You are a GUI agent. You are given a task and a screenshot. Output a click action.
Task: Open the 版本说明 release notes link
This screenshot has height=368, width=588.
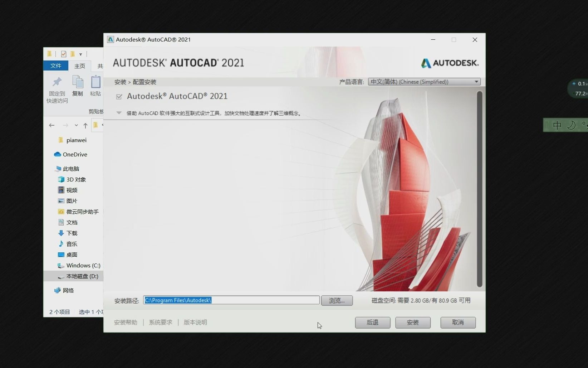tap(195, 322)
